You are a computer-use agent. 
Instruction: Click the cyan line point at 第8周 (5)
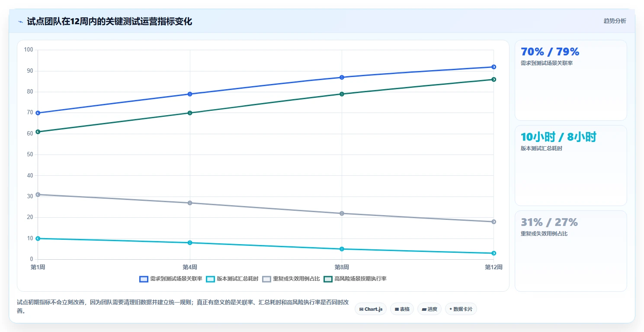pyautogui.click(x=342, y=249)
